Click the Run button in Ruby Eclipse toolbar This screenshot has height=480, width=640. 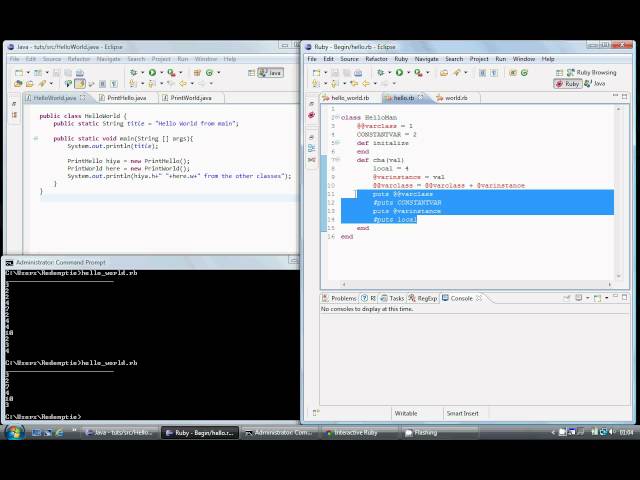400,73
